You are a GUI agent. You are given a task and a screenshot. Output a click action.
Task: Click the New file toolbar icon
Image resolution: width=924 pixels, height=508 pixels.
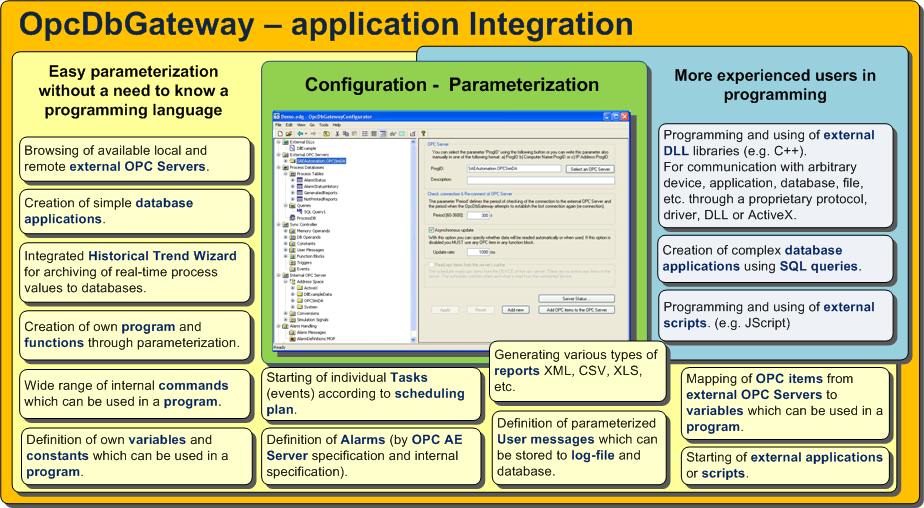point(280,134)
